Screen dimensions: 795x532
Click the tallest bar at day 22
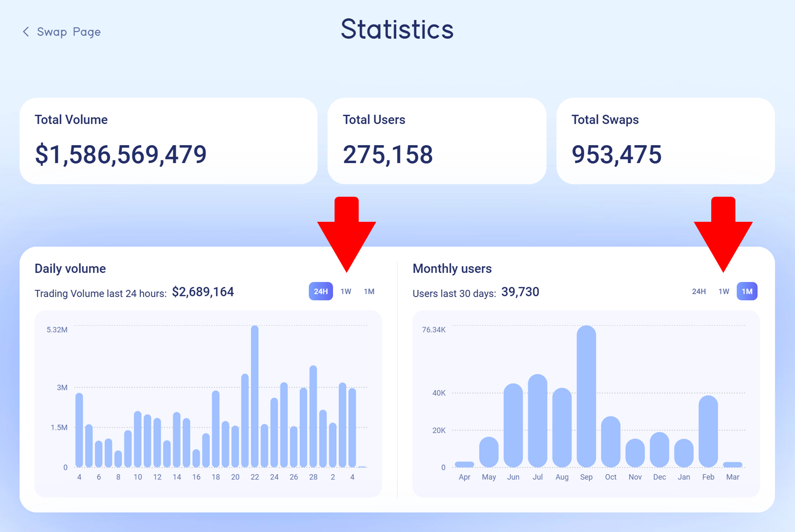coord(255,396)
